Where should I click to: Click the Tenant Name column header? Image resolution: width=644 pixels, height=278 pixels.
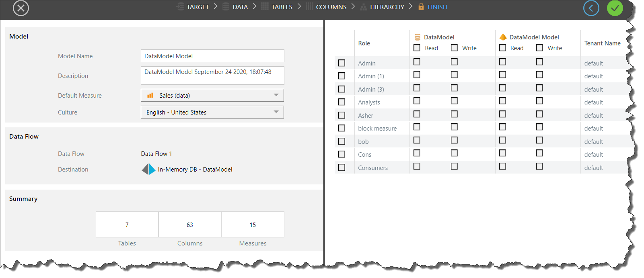(602, 43)
